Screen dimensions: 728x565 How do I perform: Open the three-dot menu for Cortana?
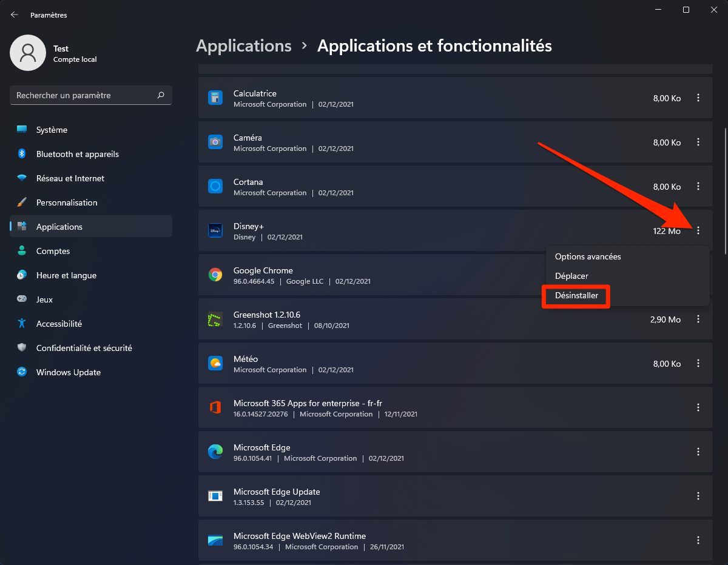click(698, 186)
